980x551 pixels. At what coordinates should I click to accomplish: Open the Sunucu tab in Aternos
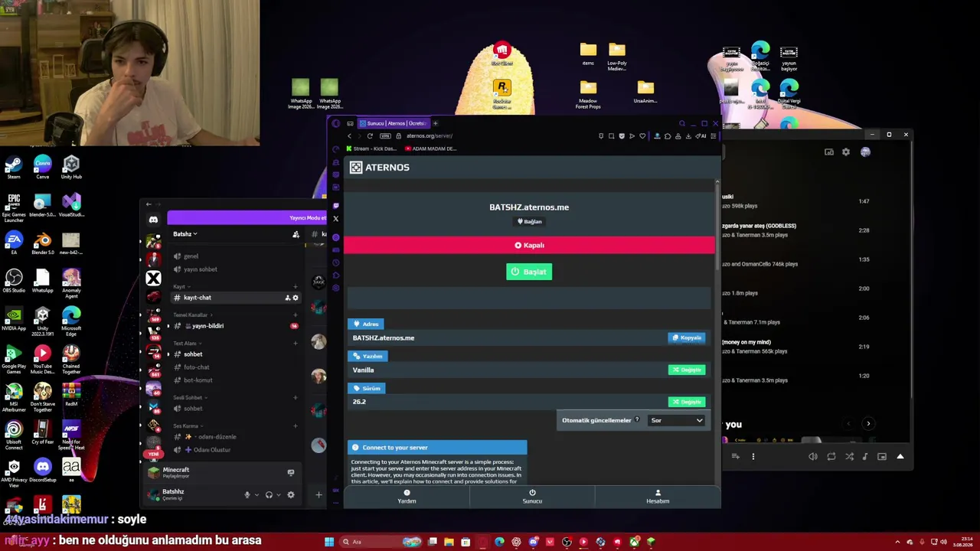pos(532,497)
